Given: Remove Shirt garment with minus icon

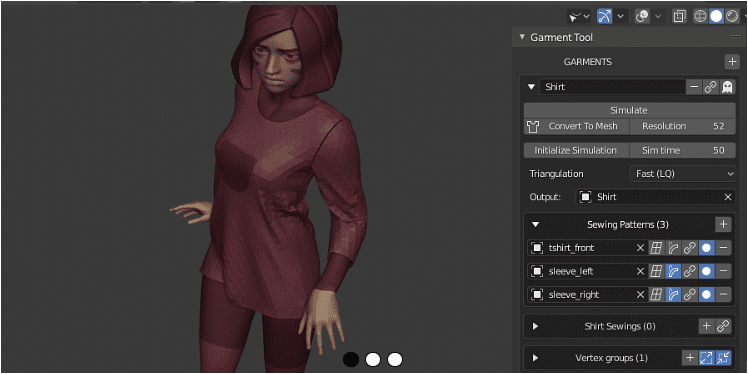Looking at the screenshot, I should [694, 87].
